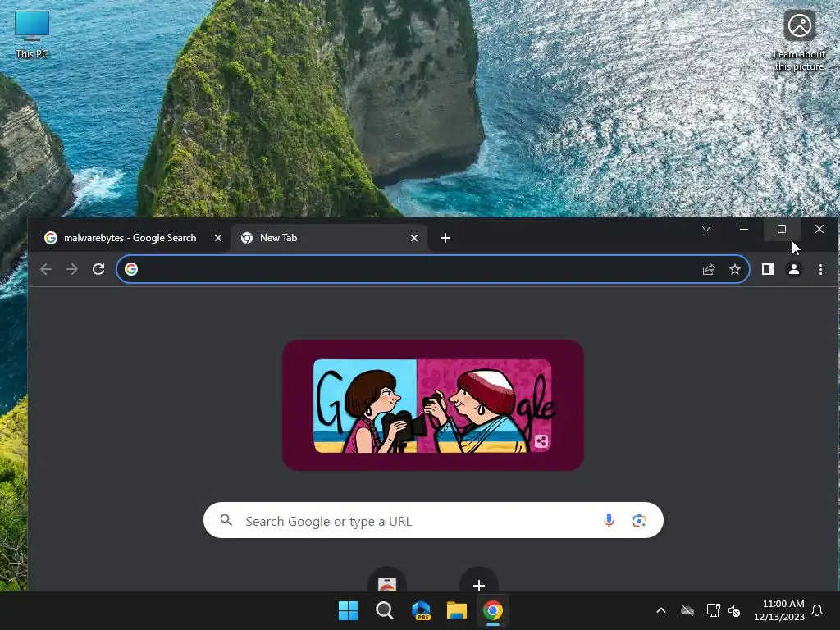This screenshot has width=840, height=630.
Task: Open the tab search chevron dropdown
Action: coord(706,229)
